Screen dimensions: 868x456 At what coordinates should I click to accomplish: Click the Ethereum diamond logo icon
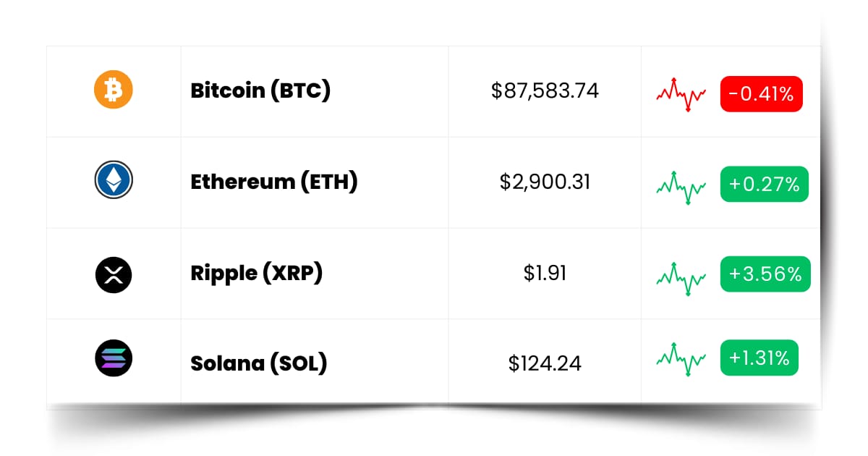point(114,180)
